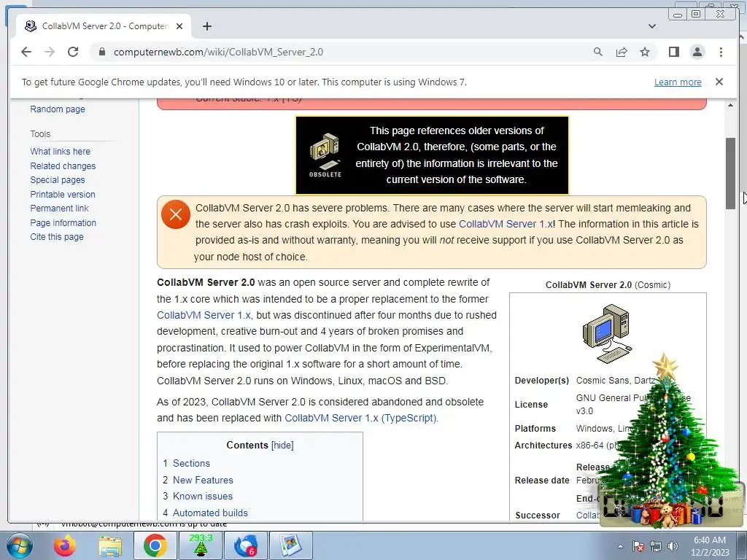Jump to Automated builds in contents

[210, 513]
